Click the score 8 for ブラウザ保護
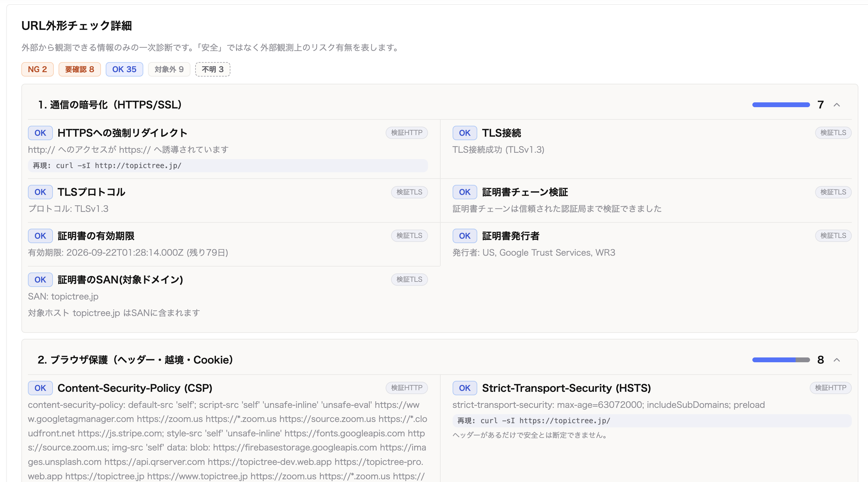 tap(821, 360)
